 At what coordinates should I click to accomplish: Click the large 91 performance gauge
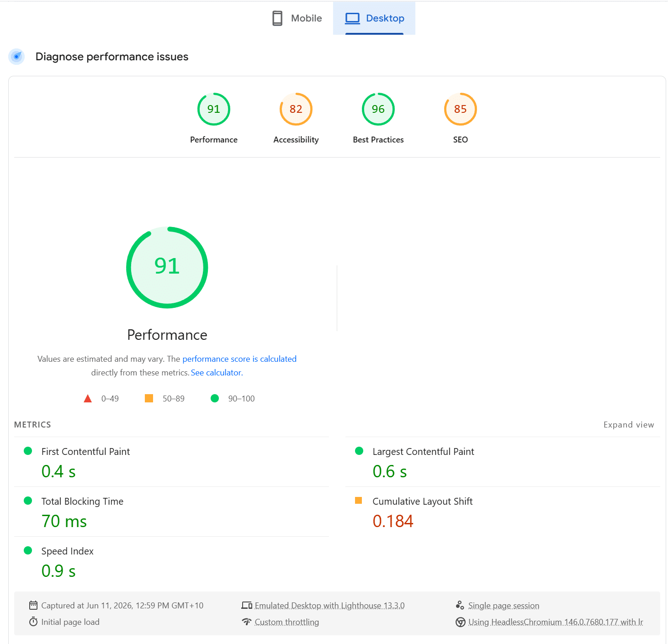tap(167, 267)
